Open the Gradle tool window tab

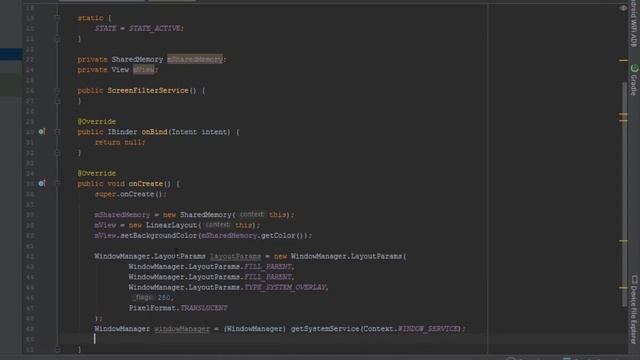click(634, 80)
